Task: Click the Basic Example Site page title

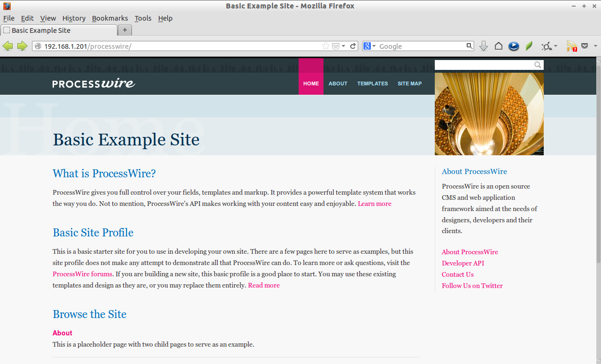Action: pos(126,140)
